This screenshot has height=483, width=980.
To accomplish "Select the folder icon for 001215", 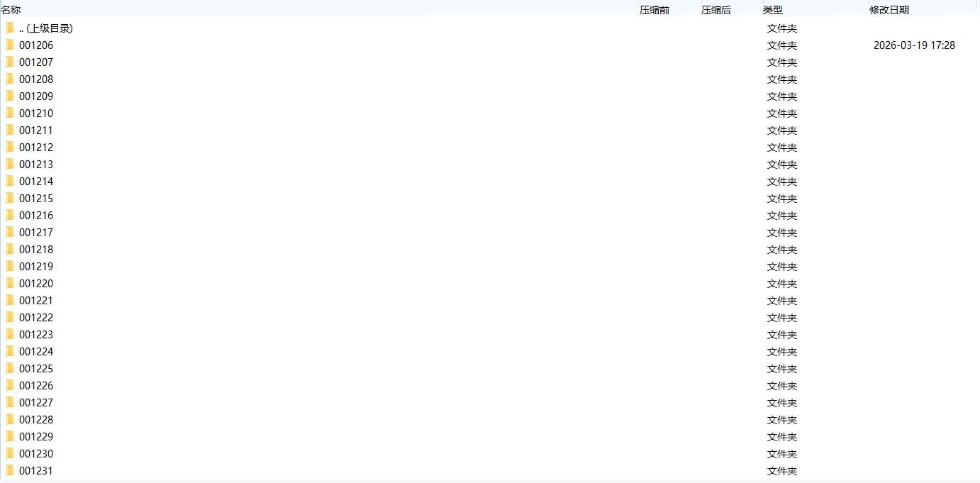I will coord(10,199).
